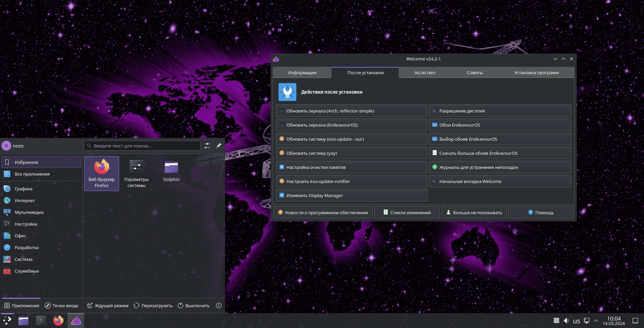Viewport: 644px width, 328px height.
Task: Click the configure search filter icon
Action: pos(207,146)
